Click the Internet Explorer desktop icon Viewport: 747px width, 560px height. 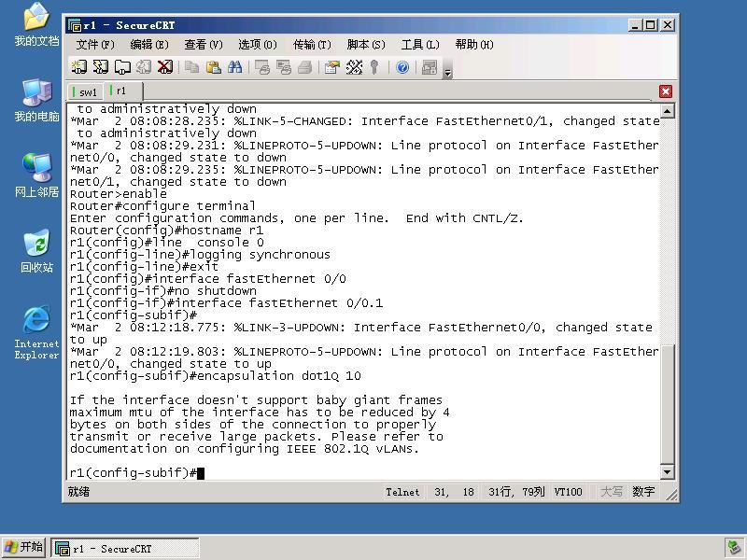coord(36,332)
